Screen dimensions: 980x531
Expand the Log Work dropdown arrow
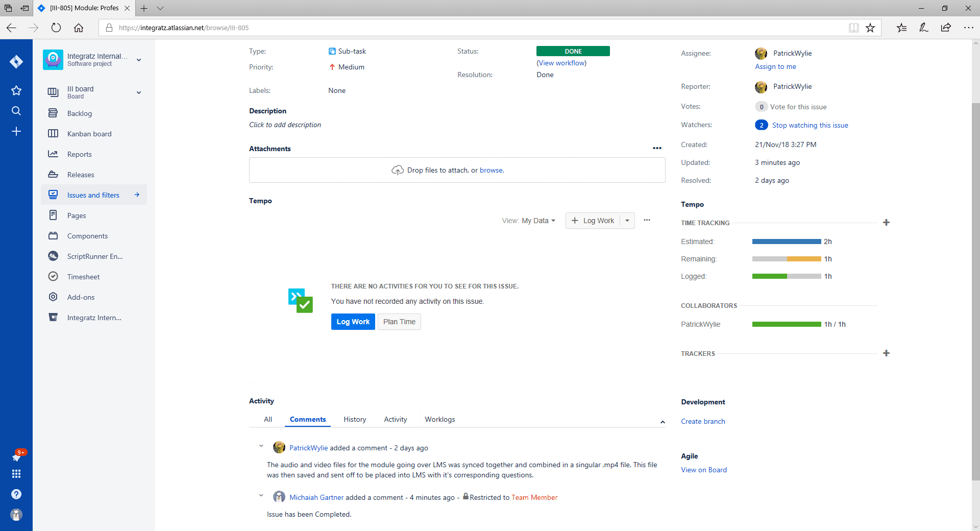[627, 221]
